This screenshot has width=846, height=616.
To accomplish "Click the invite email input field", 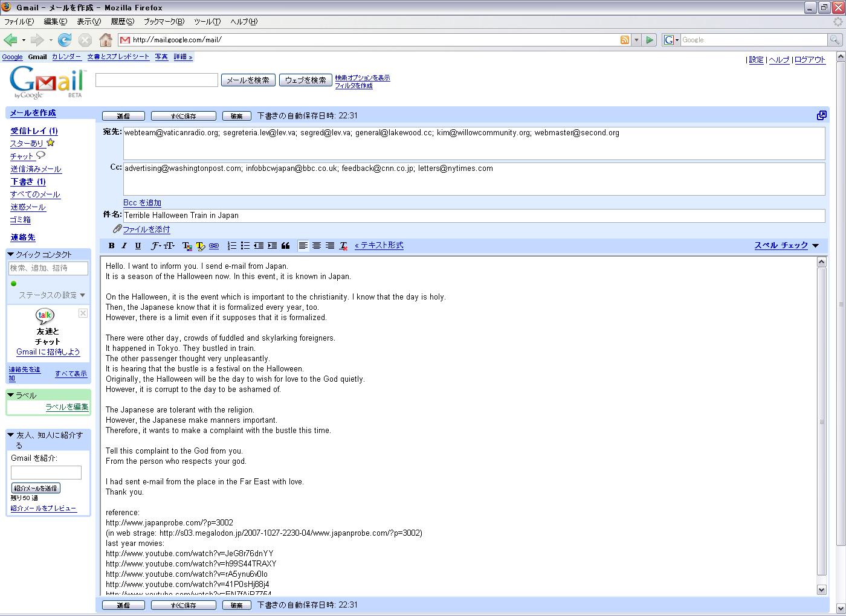I will (46, 472).
